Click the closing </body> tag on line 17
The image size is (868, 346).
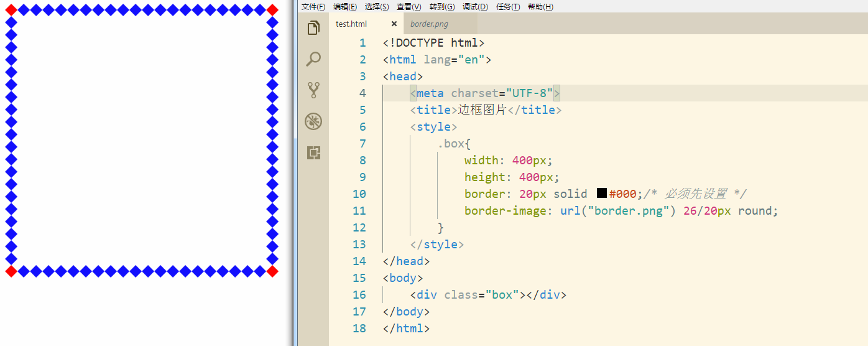point(407,312)
